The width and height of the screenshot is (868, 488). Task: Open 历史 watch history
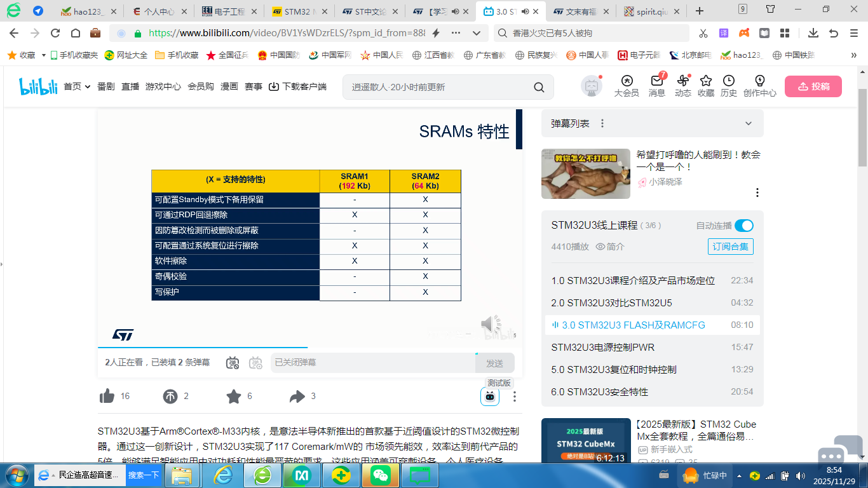tap(729, 86)
